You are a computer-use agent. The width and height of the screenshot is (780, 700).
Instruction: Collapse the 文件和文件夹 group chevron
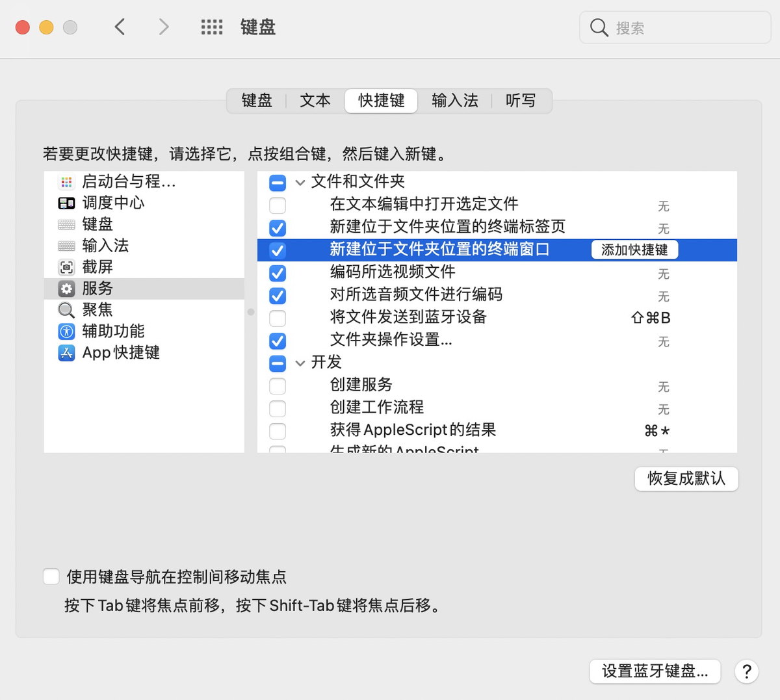point(300,183)
